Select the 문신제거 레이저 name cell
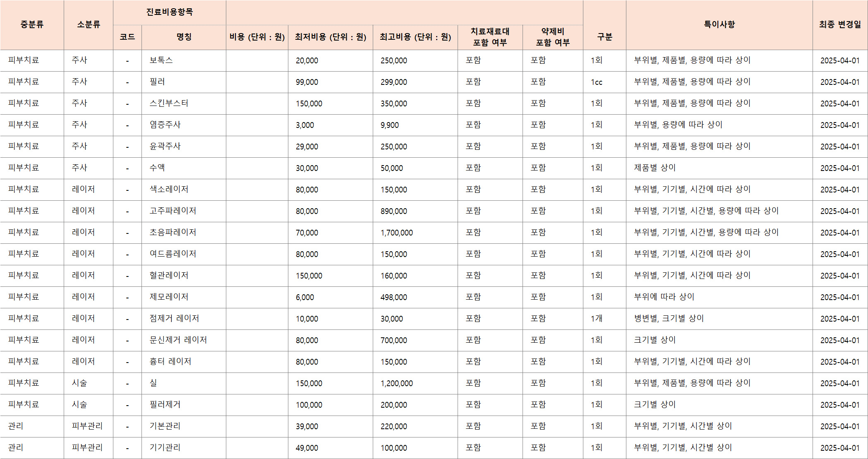 (x=184, y=340)
